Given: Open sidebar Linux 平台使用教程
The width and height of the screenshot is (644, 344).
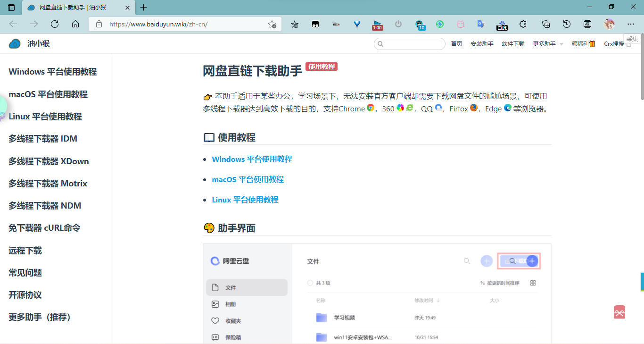Looking at the screenshot, I should (x=45, y=117).
